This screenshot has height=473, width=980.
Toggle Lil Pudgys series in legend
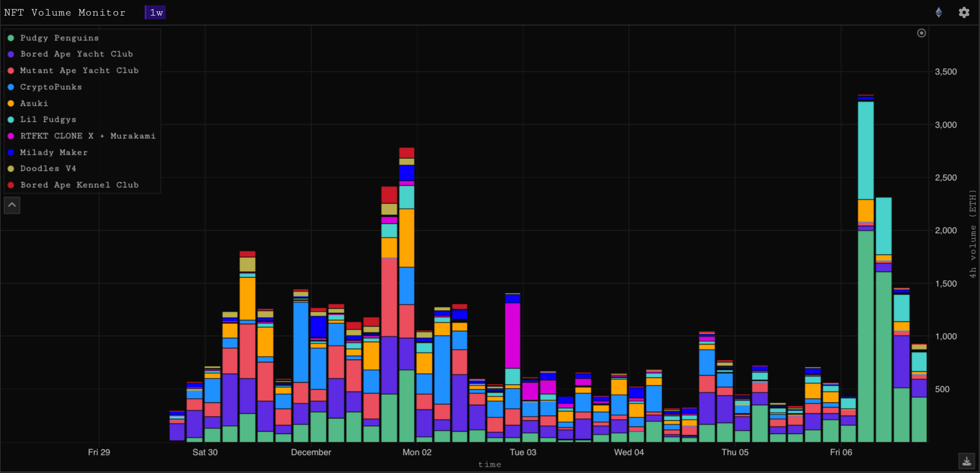coord(42,120)
